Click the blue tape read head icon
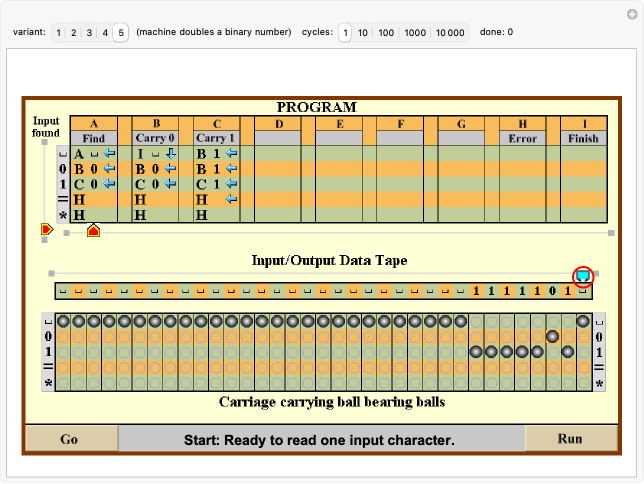 [583, 276]
